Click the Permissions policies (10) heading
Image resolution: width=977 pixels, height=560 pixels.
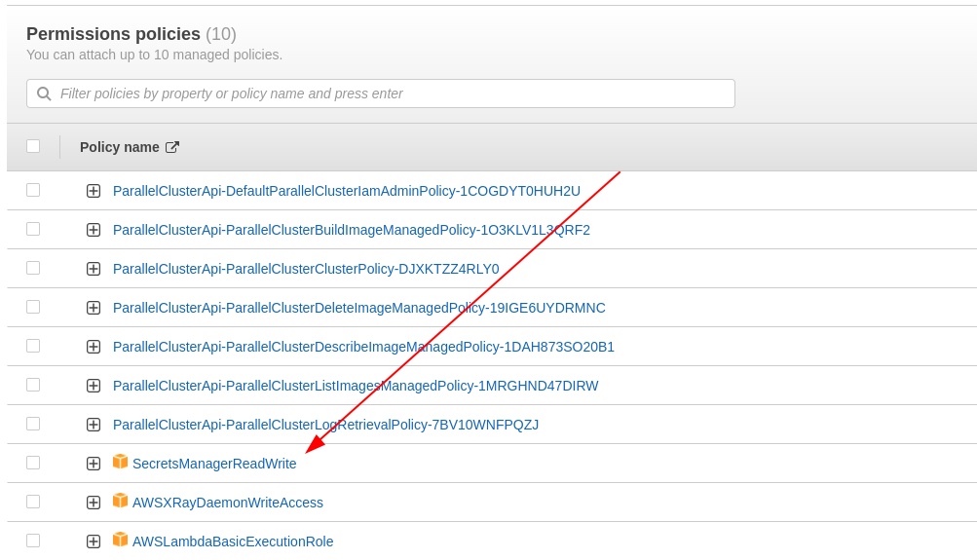pyautogui.click(x=131, y=34)
